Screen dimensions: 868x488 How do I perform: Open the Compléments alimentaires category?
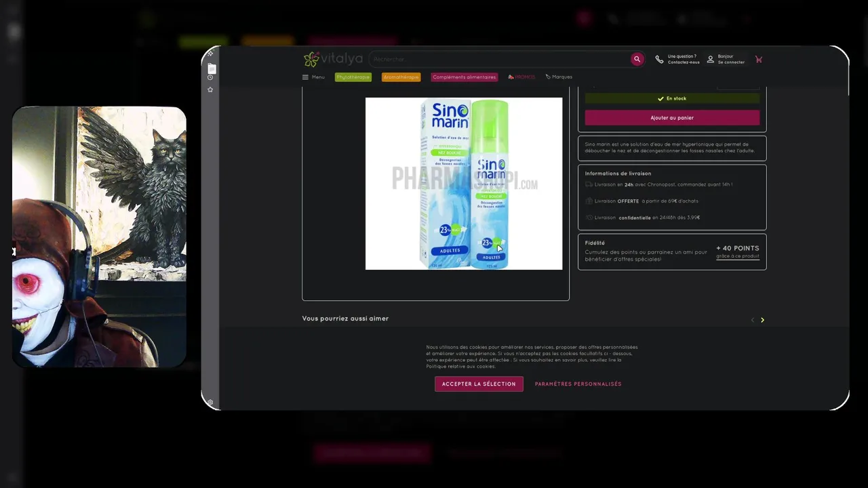(464, 77)
